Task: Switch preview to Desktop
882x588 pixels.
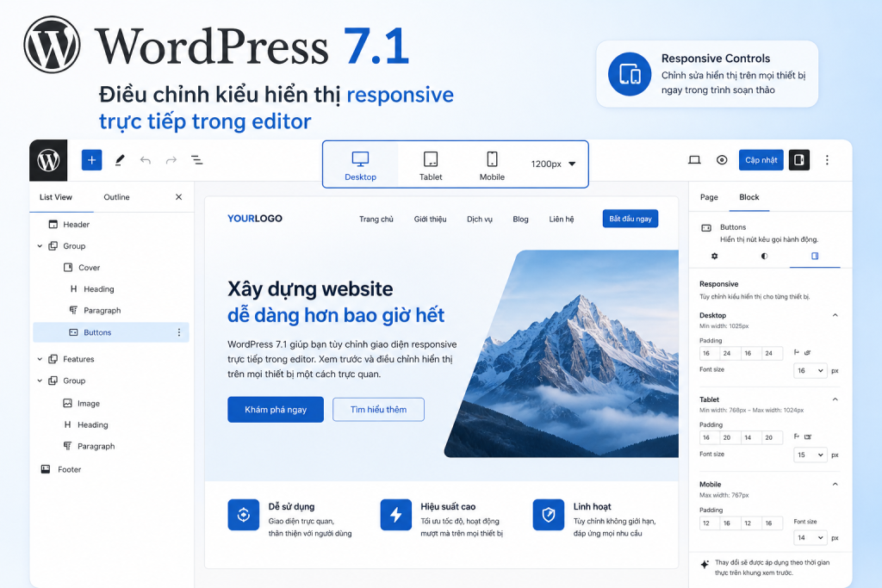Action: pos(361,165)
